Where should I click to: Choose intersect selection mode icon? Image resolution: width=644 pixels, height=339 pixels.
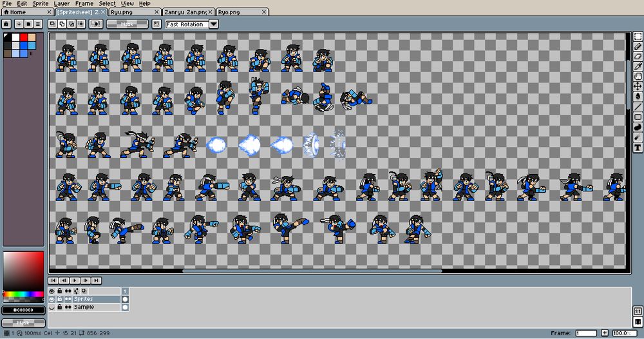click(x=81, y=24)
